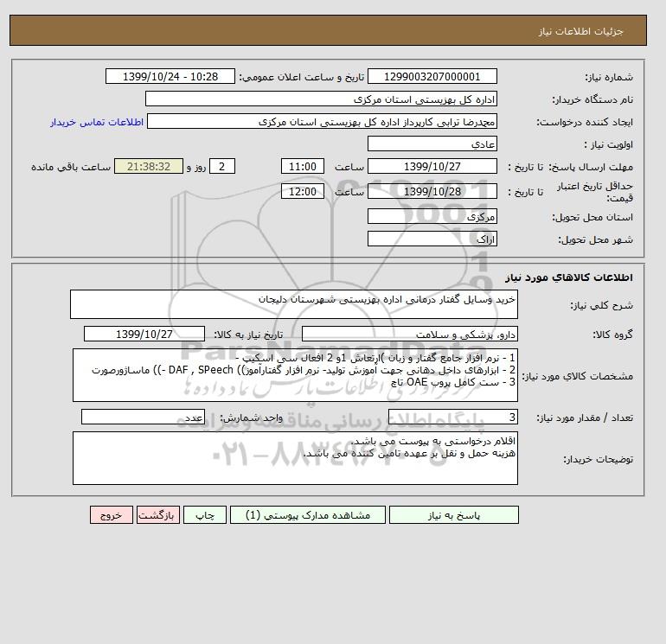This screenshot has width=666, height=644.
Task: Click header title جزئیات اطلاعات نیاز
Action: point(580,31)
